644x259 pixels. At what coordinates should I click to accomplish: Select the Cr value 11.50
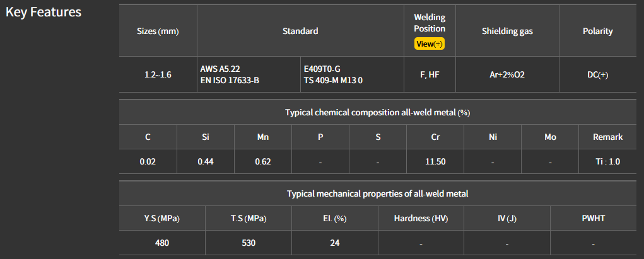point(435,161)
